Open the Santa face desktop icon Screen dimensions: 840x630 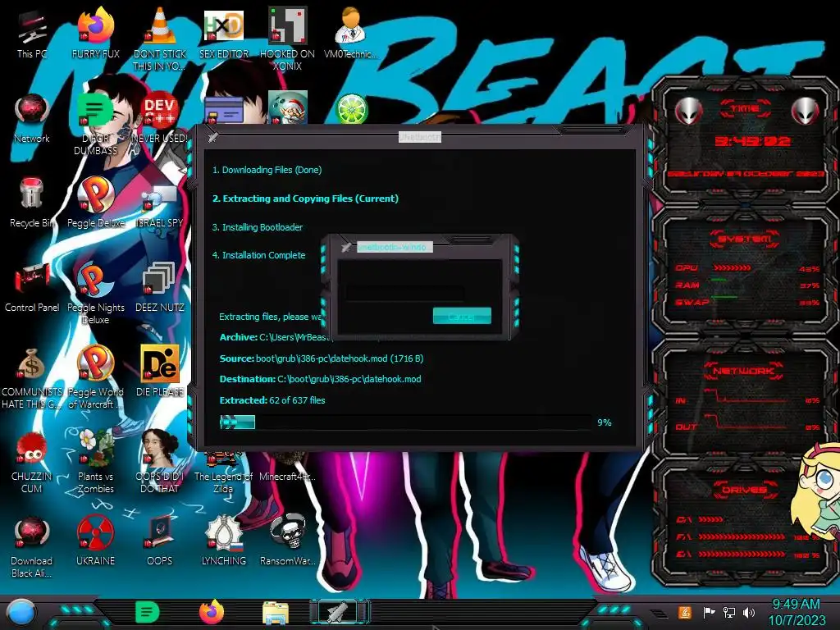click(288, 107)
